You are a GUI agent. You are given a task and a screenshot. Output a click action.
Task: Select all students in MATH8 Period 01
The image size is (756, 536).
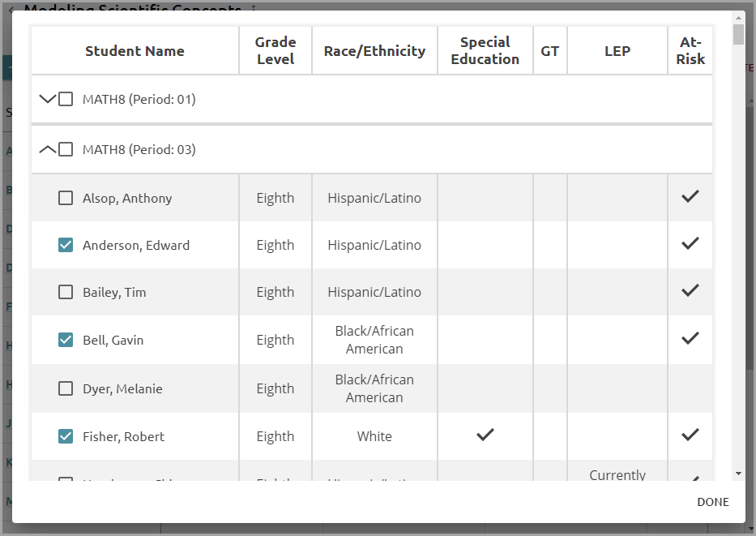coord(66,100)
